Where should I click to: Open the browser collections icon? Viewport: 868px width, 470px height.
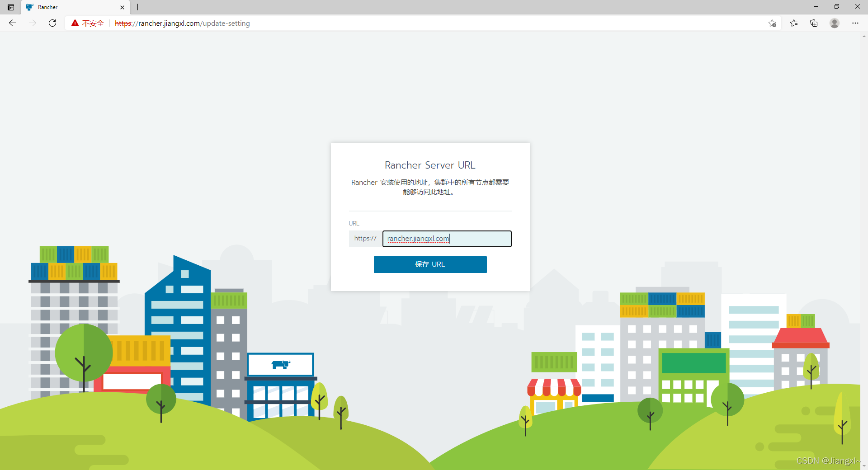coord(814,23)
